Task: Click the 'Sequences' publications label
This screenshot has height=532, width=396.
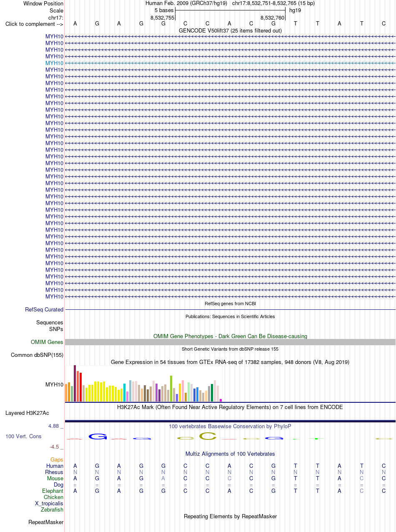Action: [50, 323]
